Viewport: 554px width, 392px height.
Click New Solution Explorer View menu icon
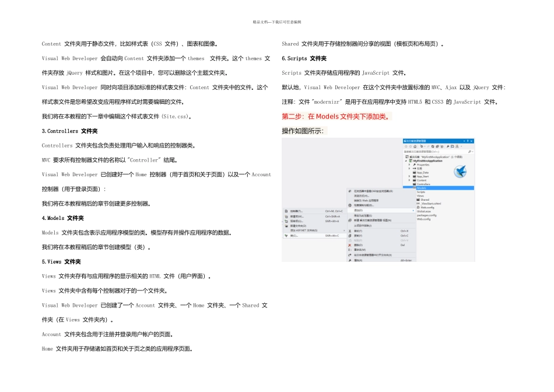(350, 220)
